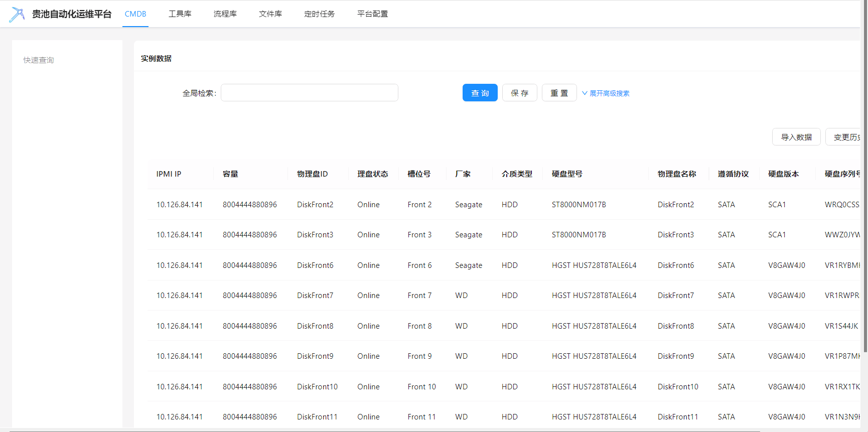
Task: Click the DiskFront9 physical disk ID cell
Action: tap(315, 356)
